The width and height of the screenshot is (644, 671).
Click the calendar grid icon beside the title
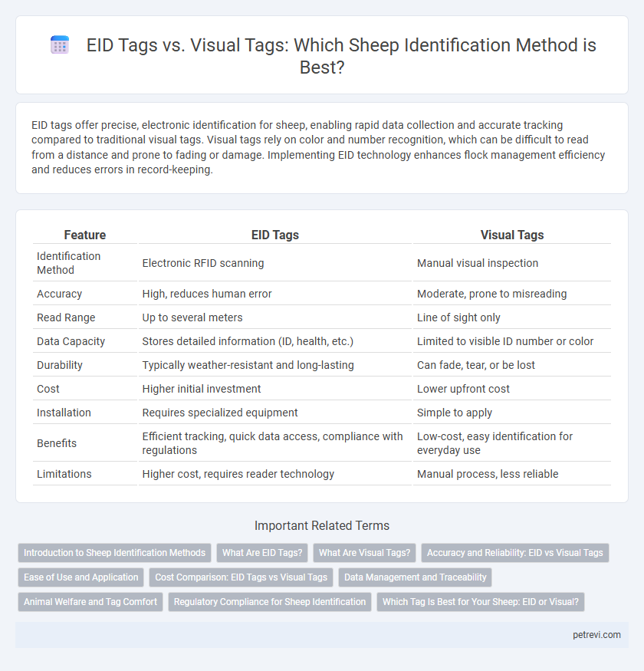point(60,45)
